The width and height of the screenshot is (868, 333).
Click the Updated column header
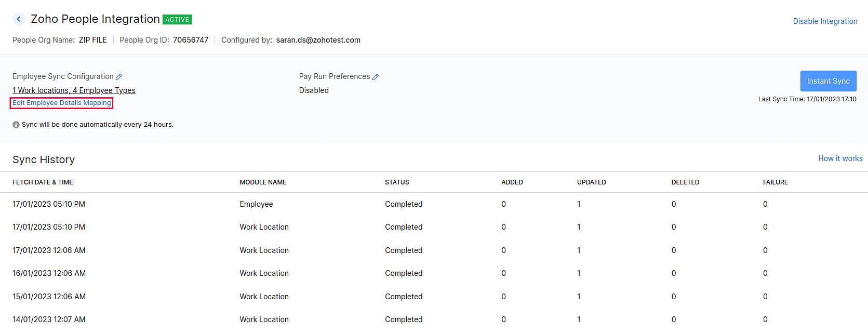(x=591, y=182)
